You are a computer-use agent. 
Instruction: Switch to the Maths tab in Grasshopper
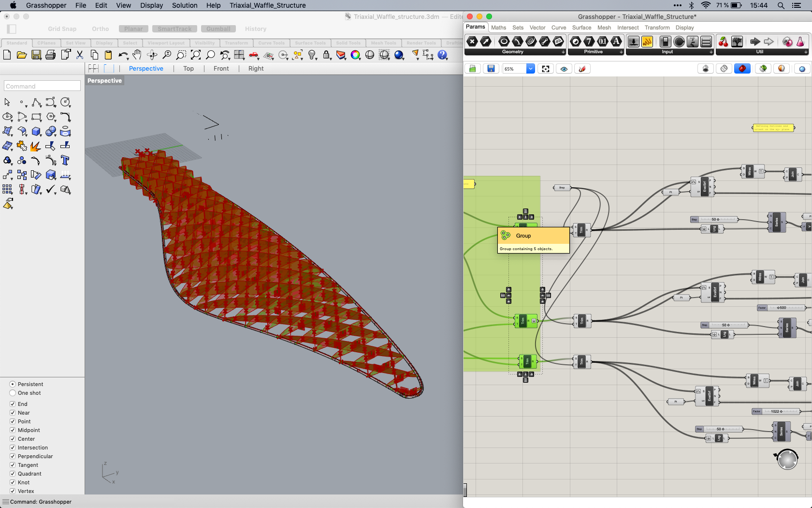(x=498, y=28)
